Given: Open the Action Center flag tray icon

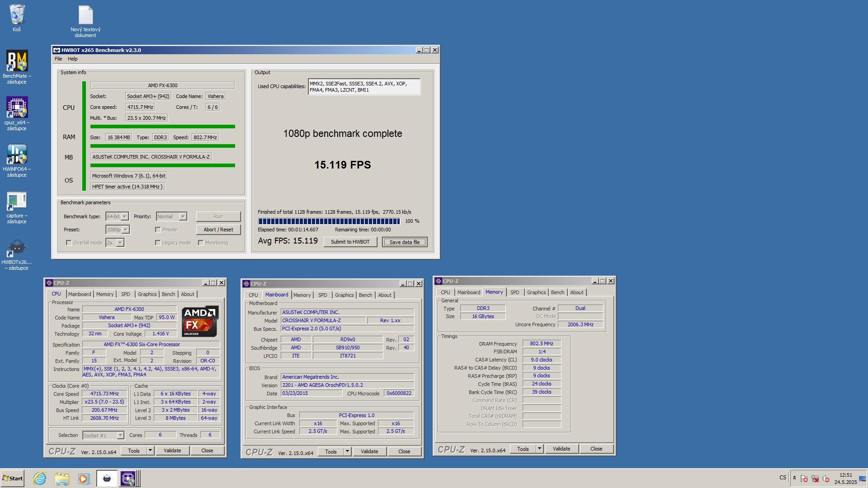Looking at the screenshot, I should (x=804, y=479).
